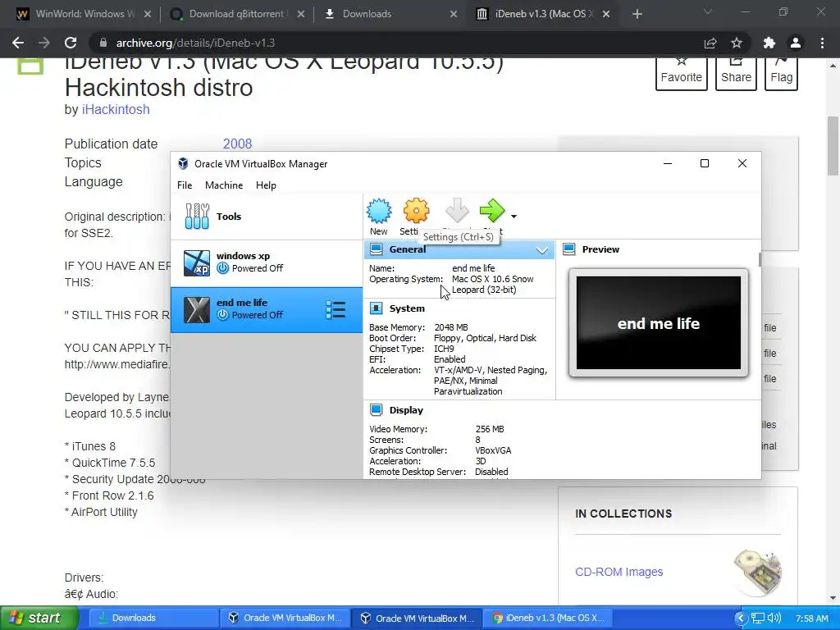Screen dimensions: 840x630
Task: Click the General section header icon
Action: (376, 249)
